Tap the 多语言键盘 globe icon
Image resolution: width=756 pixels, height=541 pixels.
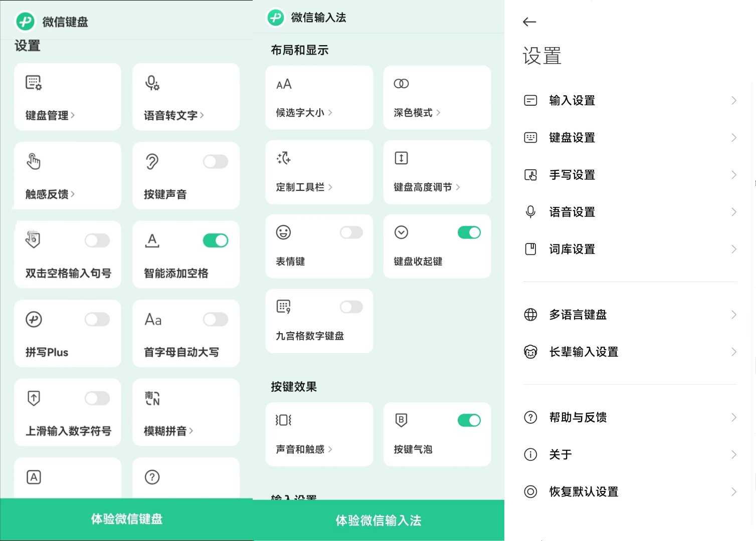[x=530, y=315]
